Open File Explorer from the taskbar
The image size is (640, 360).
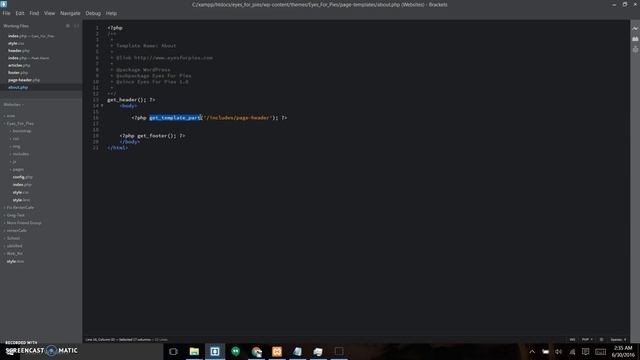tap(194, 351)
